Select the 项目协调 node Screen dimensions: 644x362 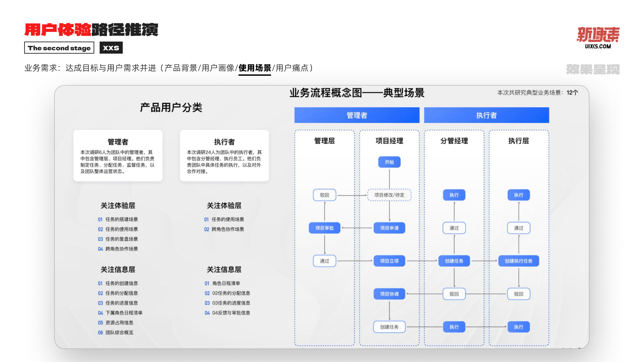coord(389,294)
